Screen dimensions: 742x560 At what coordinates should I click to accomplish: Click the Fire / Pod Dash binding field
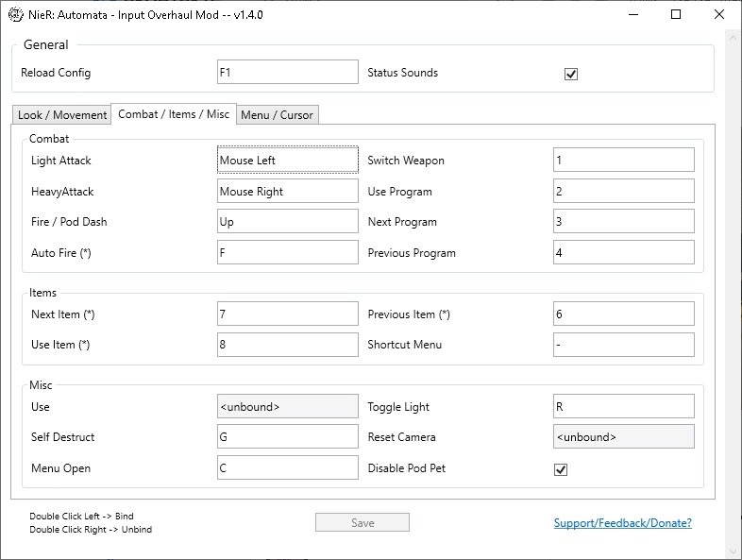pos(288,222)
